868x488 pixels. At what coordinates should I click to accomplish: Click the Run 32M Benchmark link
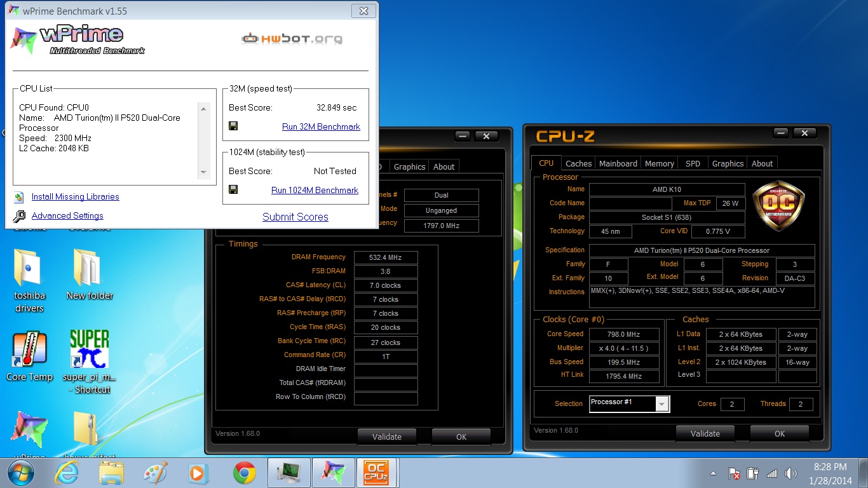(x=321, y=126)
